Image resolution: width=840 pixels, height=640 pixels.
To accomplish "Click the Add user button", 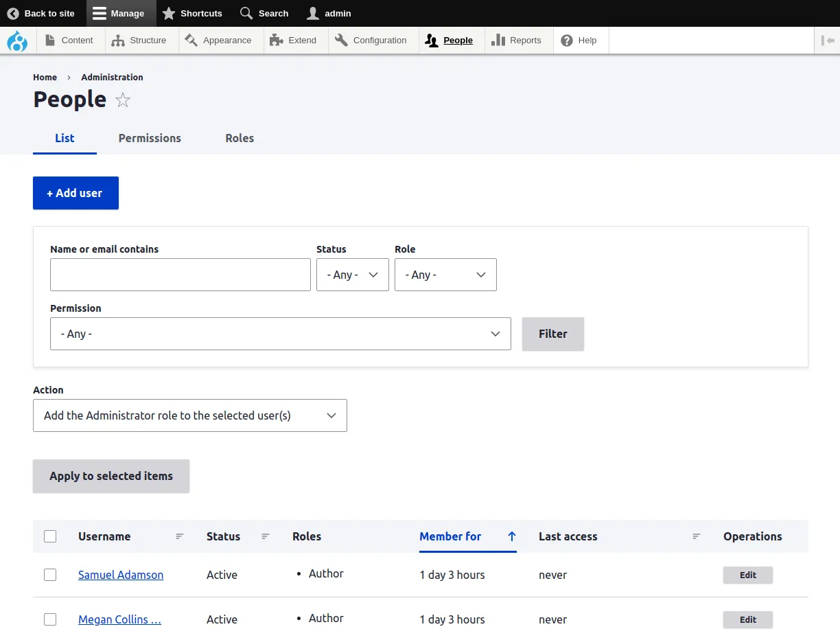I will pos(75,193).
